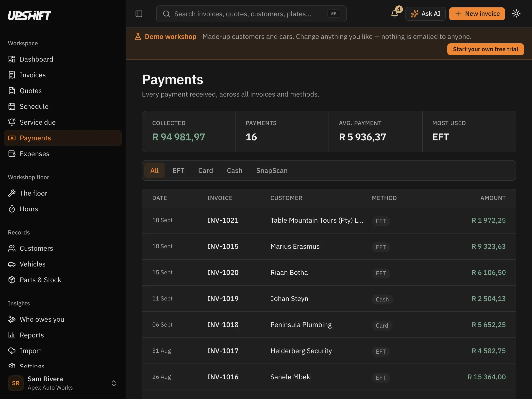Select the All filter tab
532x399 pixels.
coord(154,170)
